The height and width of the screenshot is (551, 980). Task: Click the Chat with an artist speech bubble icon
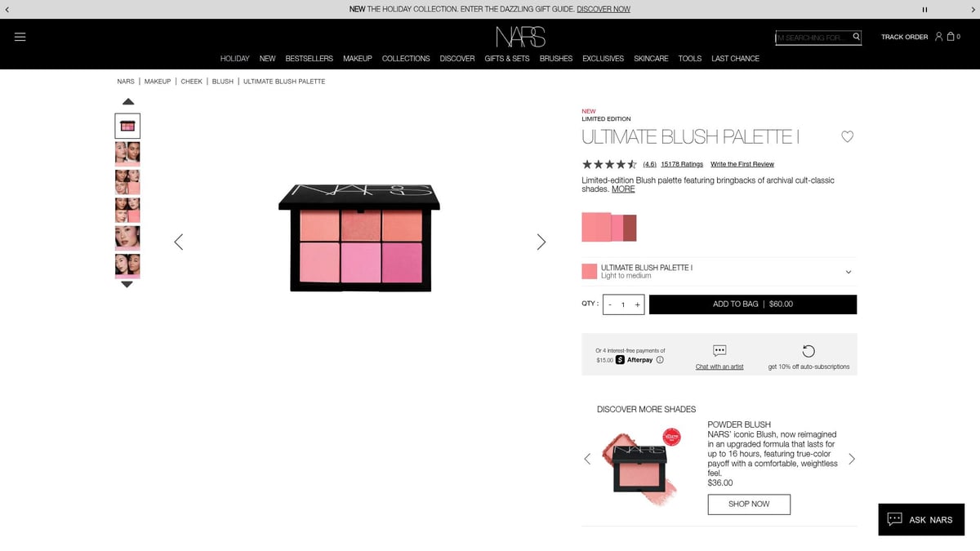pyautogui.click(x=719, y=350)
